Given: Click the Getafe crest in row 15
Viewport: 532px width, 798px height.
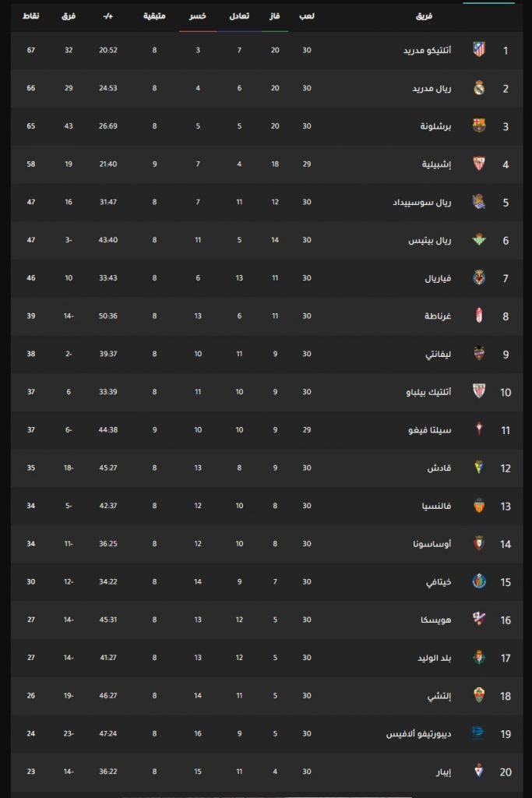Looking at the screenshot, I should point(478,581).
